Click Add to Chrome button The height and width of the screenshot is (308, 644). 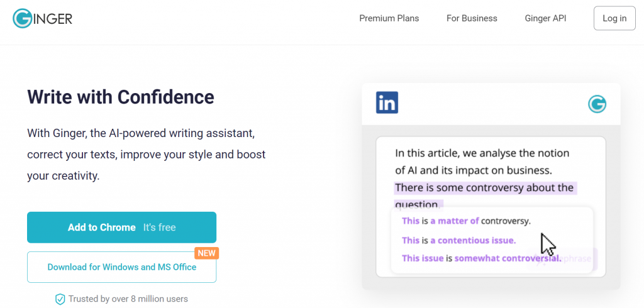[x=121, y=228]
